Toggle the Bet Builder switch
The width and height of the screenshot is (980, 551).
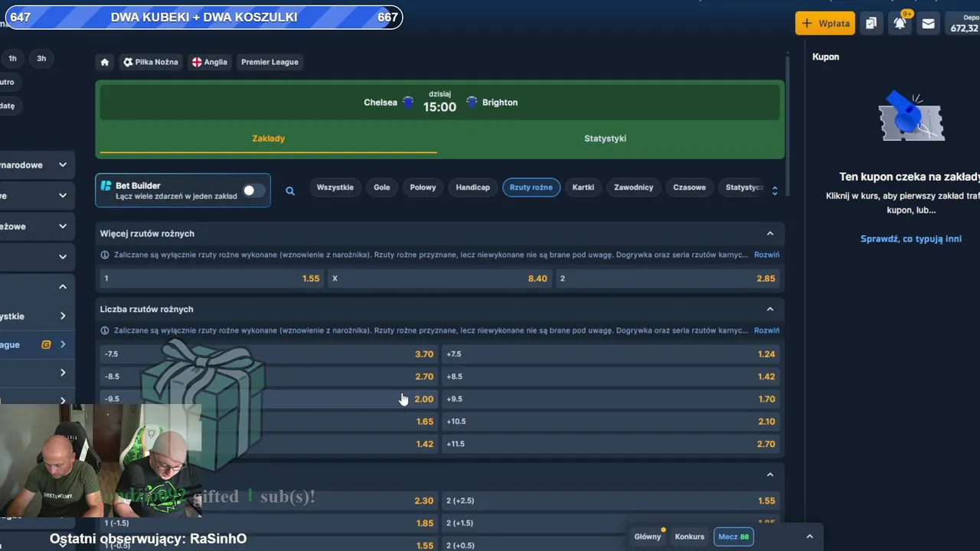253,191
